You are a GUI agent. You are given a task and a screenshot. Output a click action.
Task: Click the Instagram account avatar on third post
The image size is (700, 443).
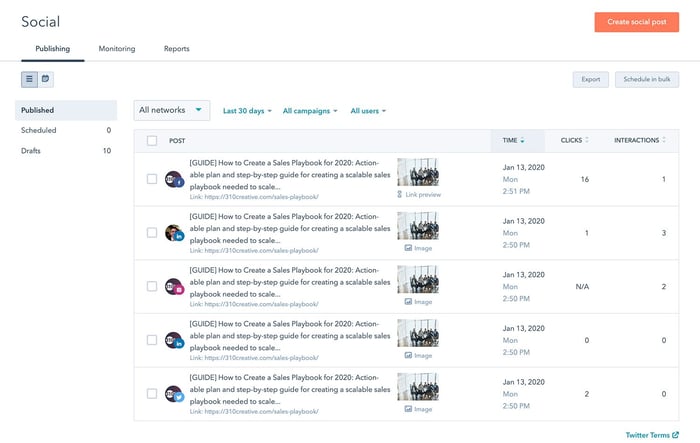(x=174, y=287)
